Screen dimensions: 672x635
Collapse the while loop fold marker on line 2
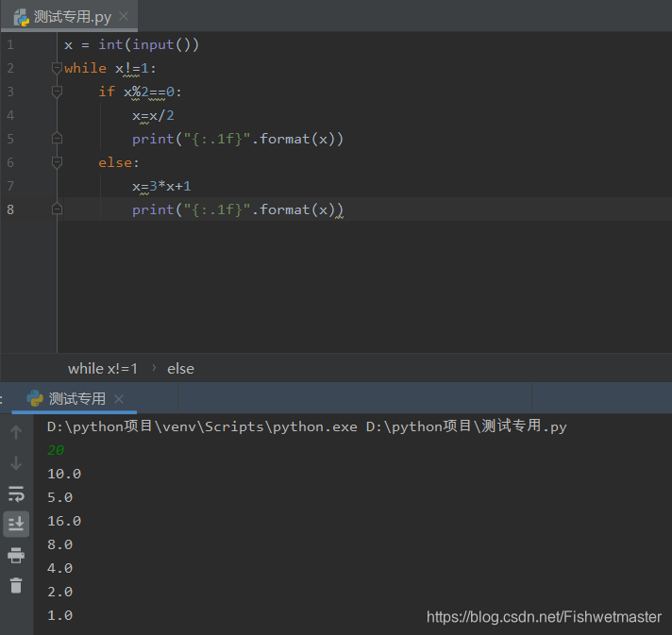57,68
